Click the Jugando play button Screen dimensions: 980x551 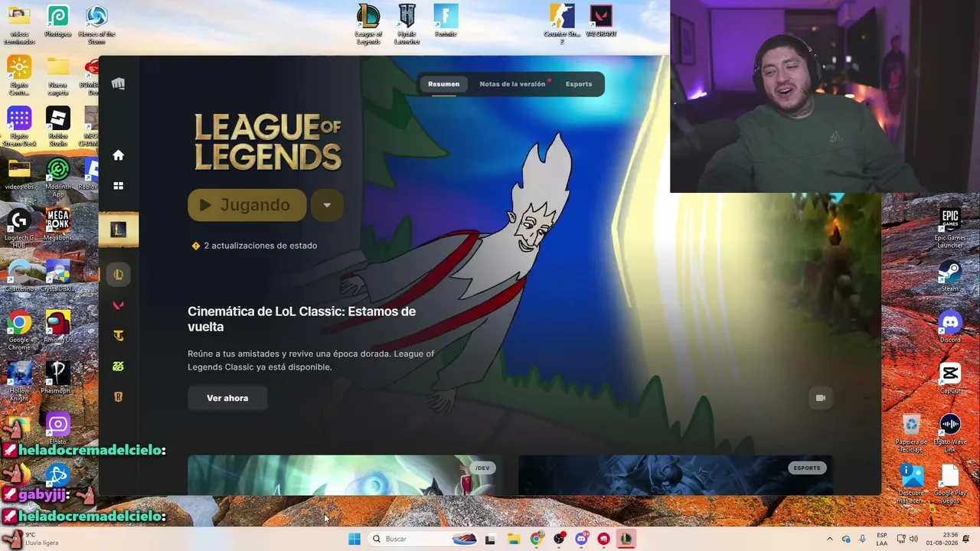247,205
